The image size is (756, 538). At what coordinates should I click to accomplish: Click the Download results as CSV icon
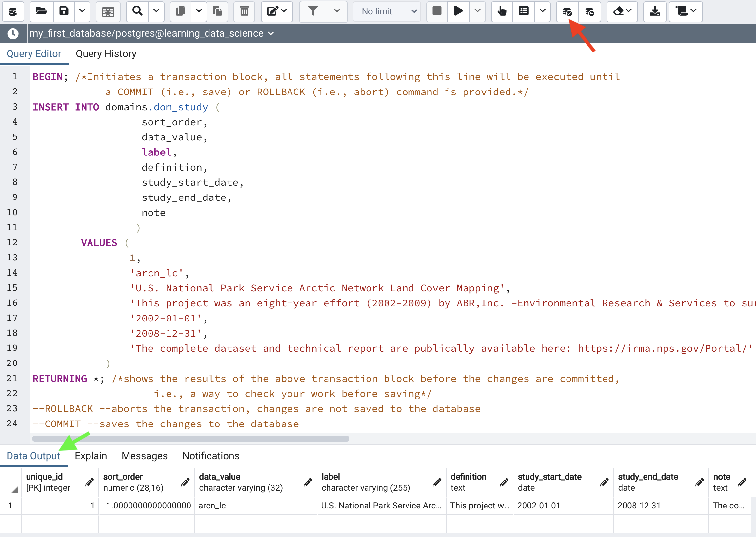654,11
